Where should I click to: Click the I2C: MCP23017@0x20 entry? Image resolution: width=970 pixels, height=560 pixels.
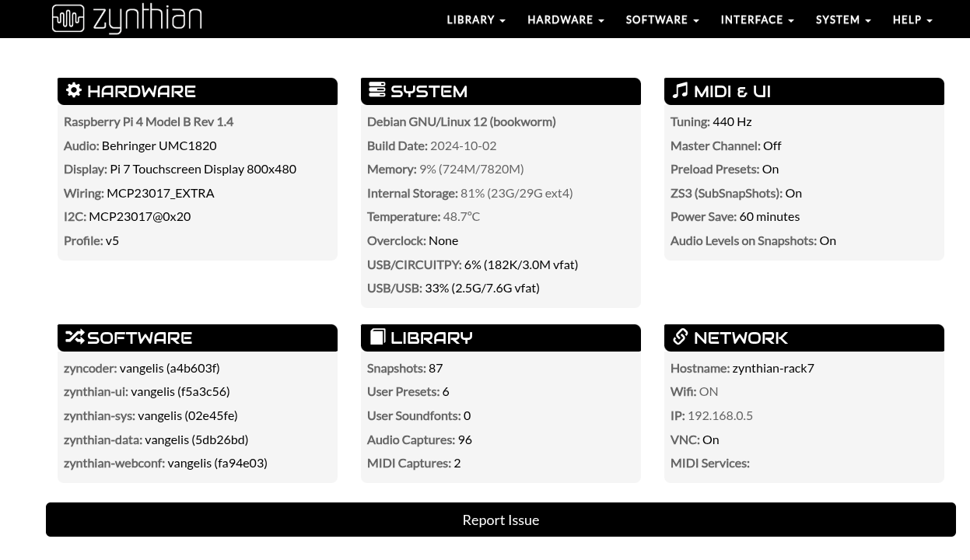coord(127,216)
